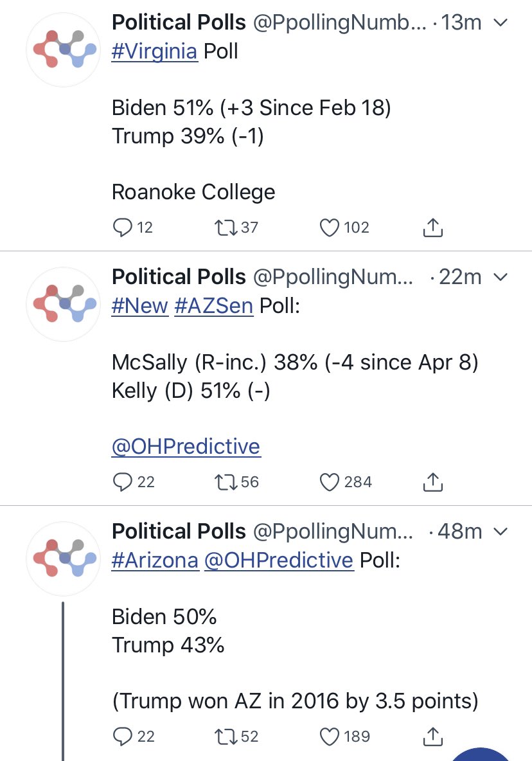Viewport: 532px width, 761px height.
Task: Open the #AZSen hashtag link
Action: click(214, 306)
